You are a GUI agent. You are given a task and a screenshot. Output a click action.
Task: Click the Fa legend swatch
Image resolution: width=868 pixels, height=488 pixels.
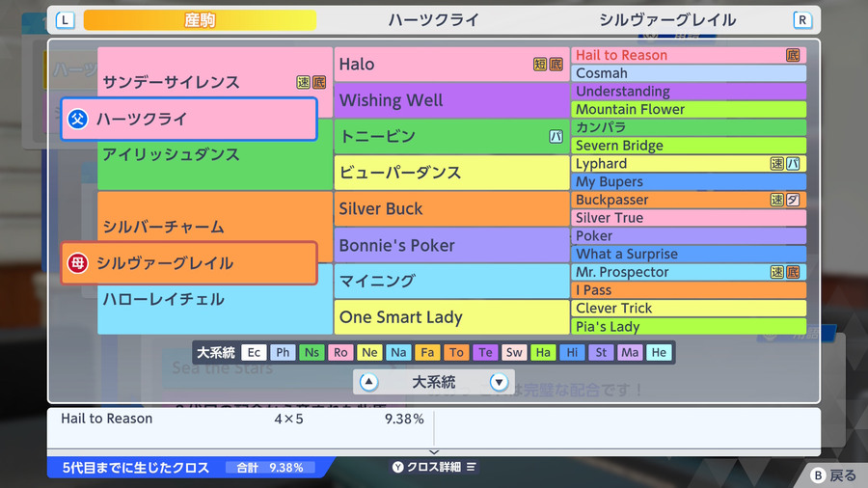(427, 352)
